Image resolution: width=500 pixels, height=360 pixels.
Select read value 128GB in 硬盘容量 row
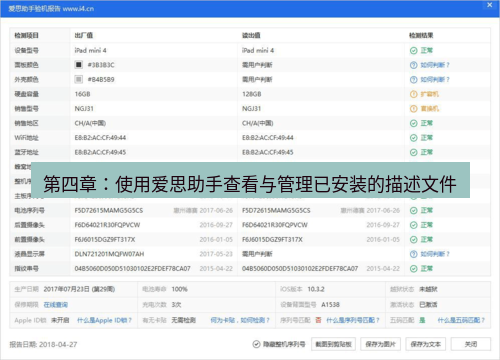pyautogui.click(x=252, y=94)
